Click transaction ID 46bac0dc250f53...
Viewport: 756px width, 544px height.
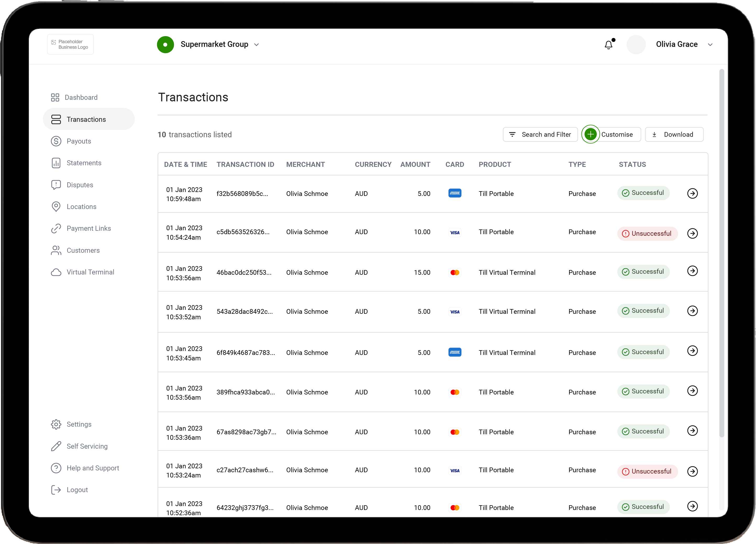[244, 272]
